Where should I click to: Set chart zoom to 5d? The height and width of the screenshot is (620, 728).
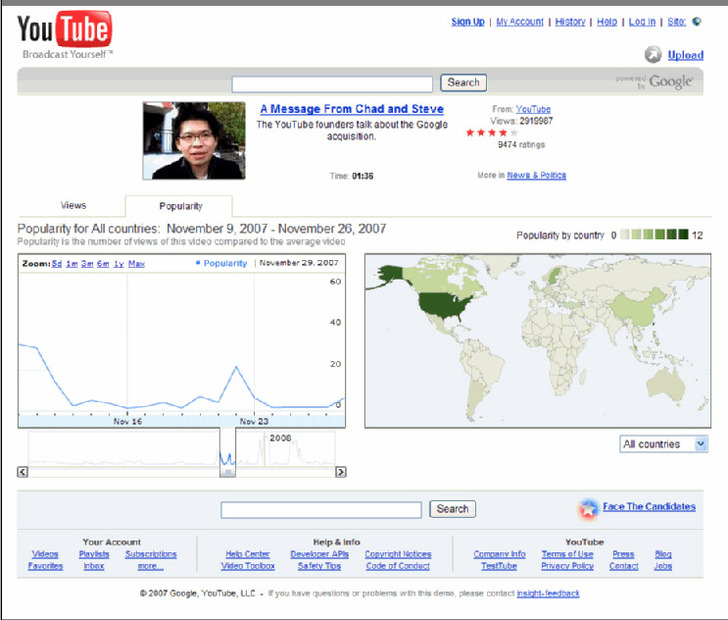[57, 264]
